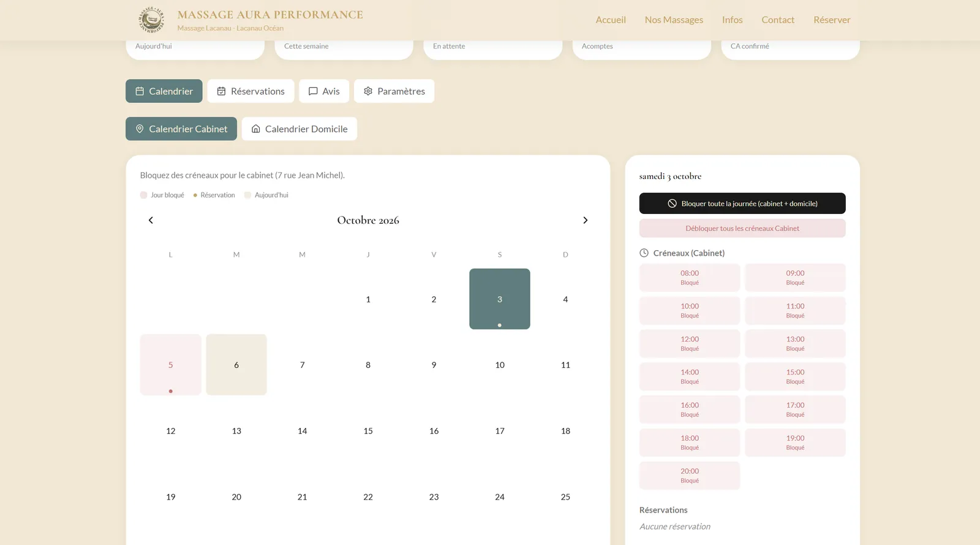Switch to the Calendrier tab
This screenshot has width=980, height=545.
click(164, 91)
